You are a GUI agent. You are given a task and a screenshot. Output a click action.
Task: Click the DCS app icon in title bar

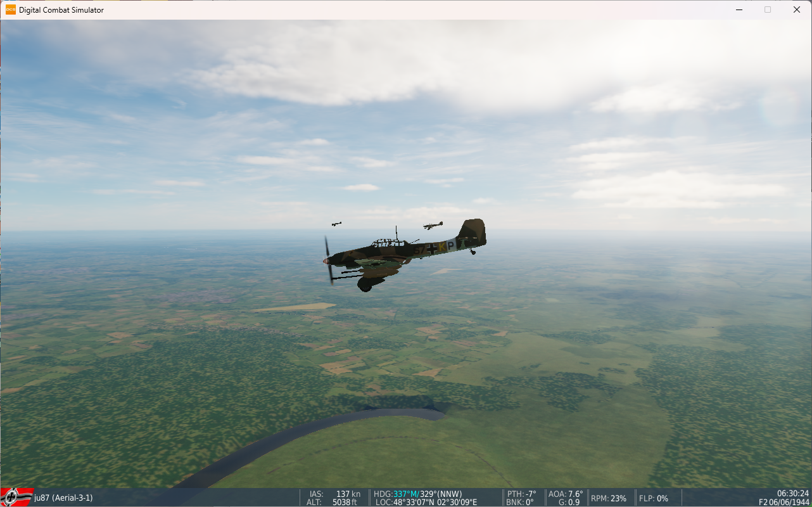coord(11,10)
